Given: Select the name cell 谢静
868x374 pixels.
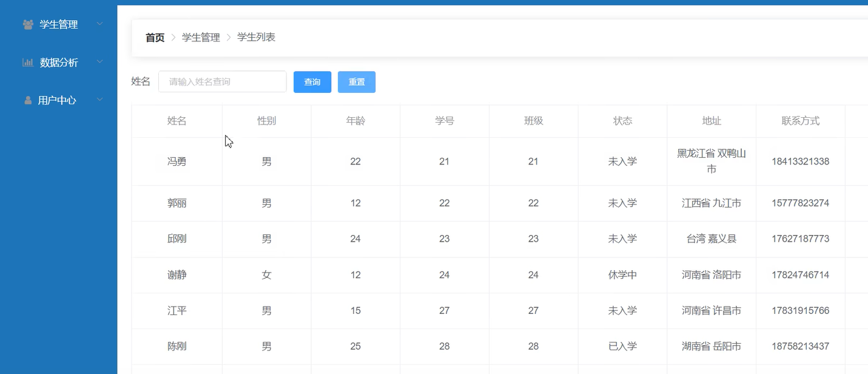Looking at the screenshot, I should pyautogui.click(x=177, y=274).
